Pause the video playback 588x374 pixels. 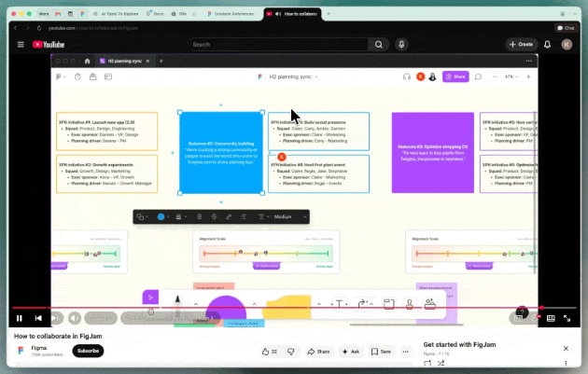(20, 318)
